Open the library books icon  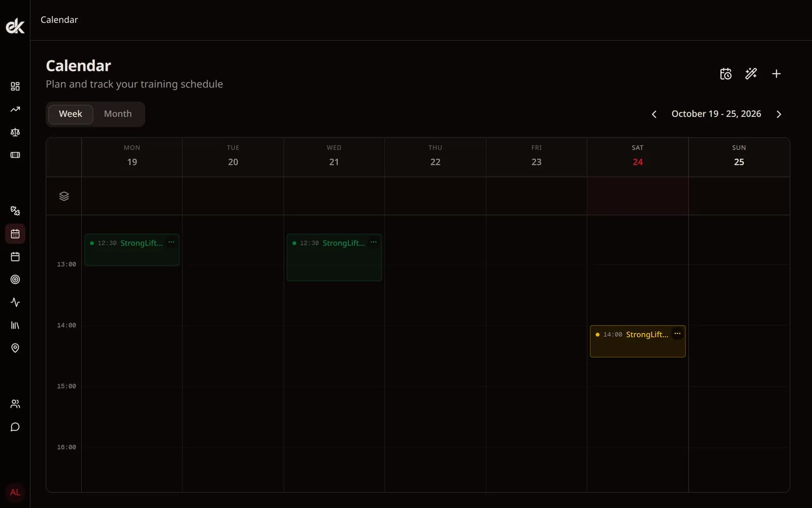click(x=15, y=325)
